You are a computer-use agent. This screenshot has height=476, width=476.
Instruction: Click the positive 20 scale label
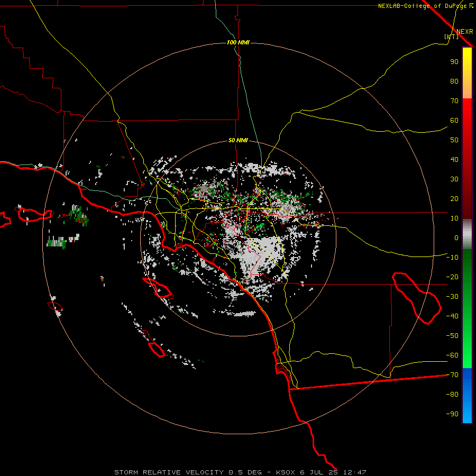point(454,198)
